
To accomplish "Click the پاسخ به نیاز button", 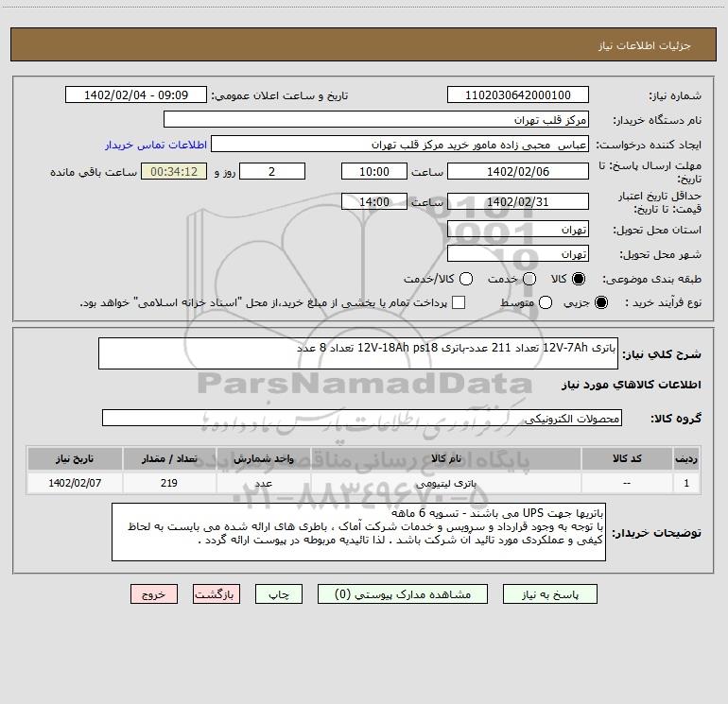I will [550, 594].
